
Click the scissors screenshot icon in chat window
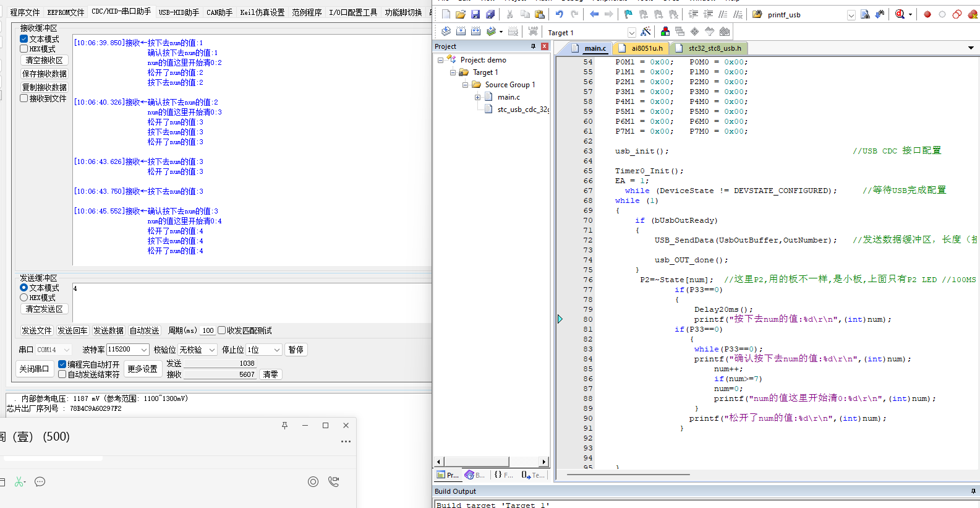tap(20, 481)
